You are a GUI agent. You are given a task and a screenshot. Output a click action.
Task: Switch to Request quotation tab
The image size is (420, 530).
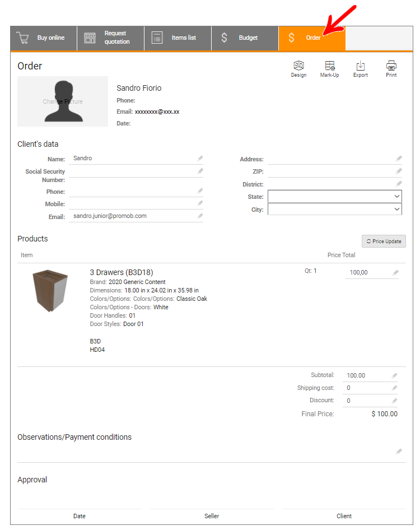[x=111, y=38]
